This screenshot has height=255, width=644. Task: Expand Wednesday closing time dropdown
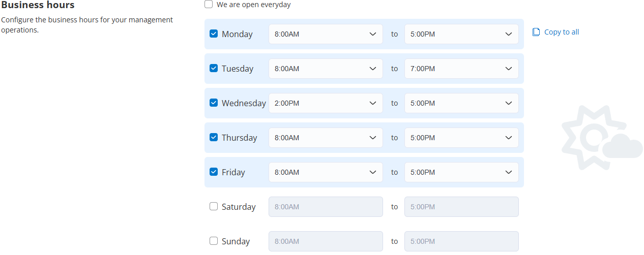point(461,103)
